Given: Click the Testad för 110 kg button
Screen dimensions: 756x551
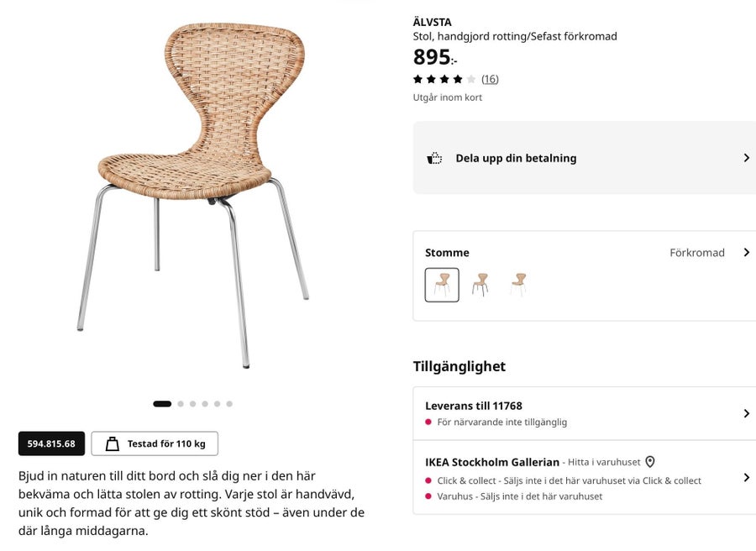Looking at the screenshot, I should click(155, 443).
